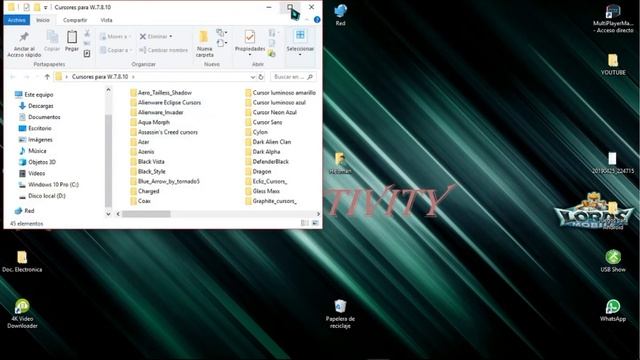Open the Archivo menu tab

pyautogui.click(x=17, y=20)
